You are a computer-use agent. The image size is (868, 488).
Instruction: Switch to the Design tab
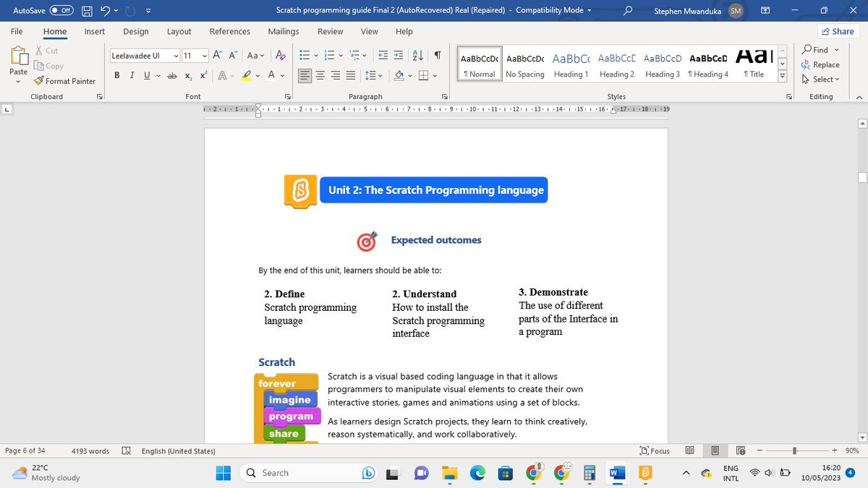tap(135, 31)
